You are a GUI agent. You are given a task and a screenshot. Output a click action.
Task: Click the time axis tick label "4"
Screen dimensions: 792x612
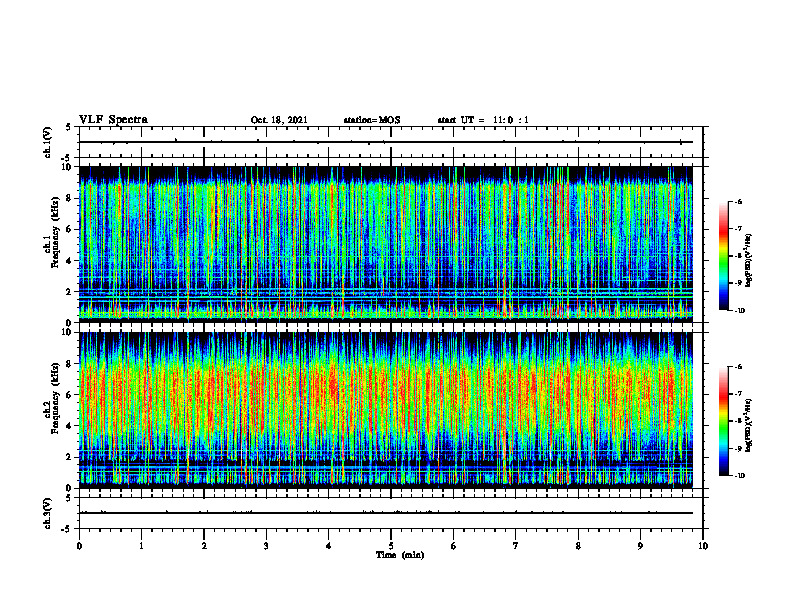click(329, 546)
